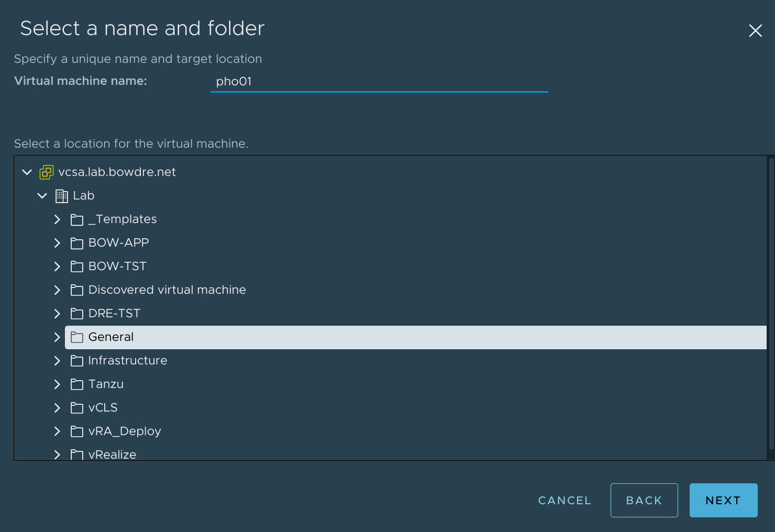
Task: Click the General folder icon
Action: coord(77,337)
